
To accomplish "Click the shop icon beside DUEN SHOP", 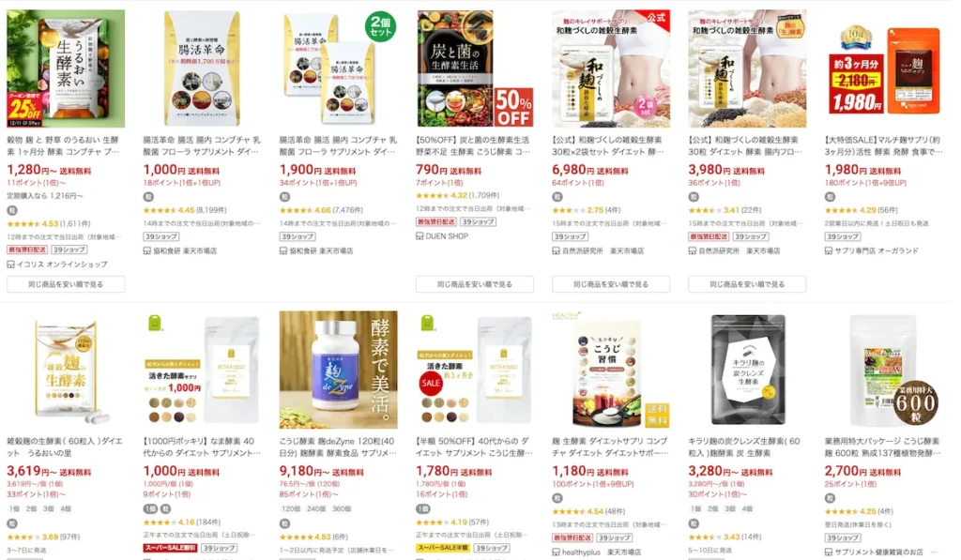I will [x=419, y=235].
